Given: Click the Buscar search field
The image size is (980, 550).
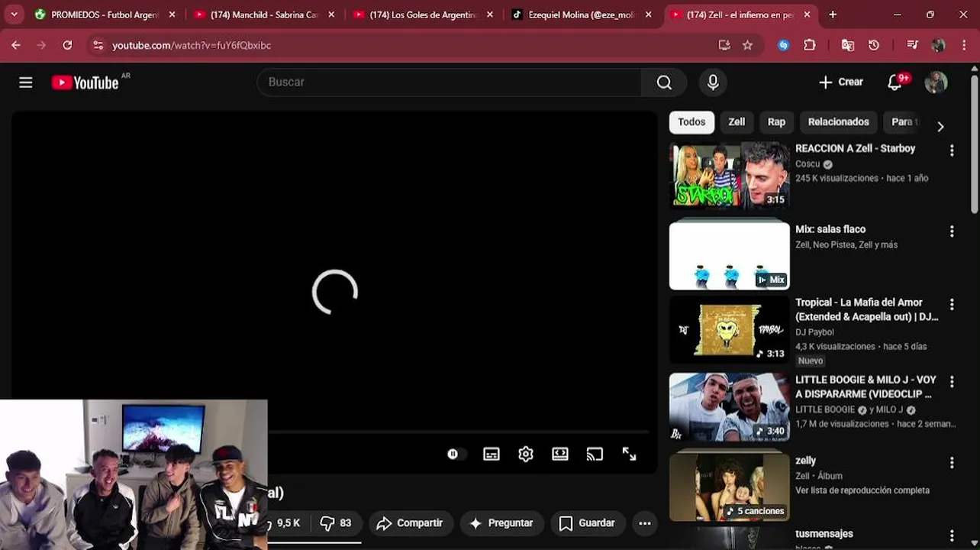Looking at the screenshot, I should pyautogui.click(x=450, y=82).
